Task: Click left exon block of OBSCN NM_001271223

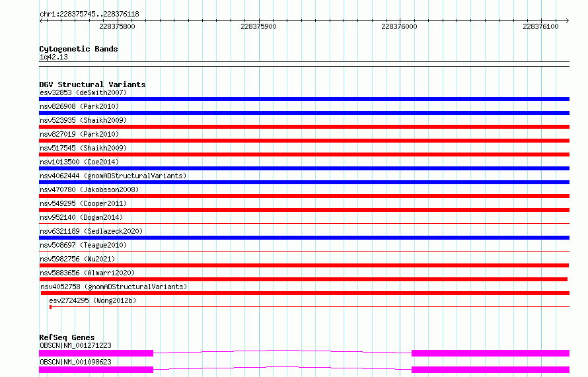Action: 96,353
